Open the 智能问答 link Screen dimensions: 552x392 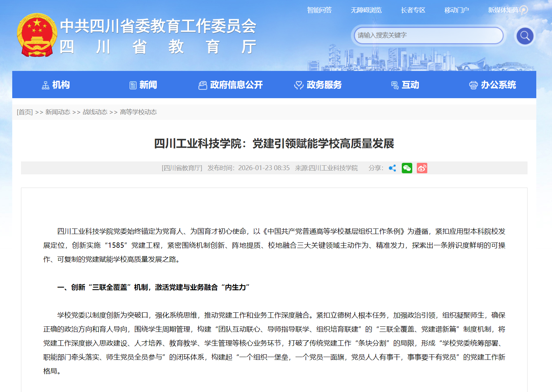(319, 10)
